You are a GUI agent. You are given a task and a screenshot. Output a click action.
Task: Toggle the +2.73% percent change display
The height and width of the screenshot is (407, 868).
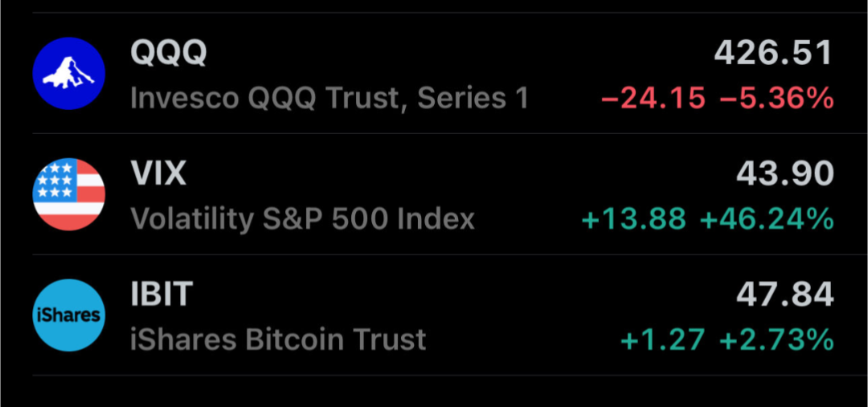click(776, 340)
